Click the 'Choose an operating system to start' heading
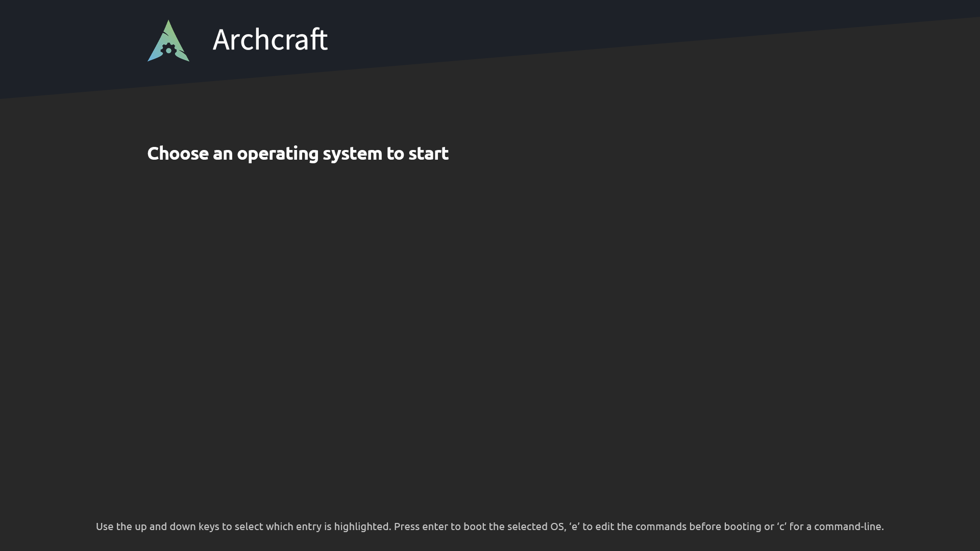 click(x=298, y=154)
